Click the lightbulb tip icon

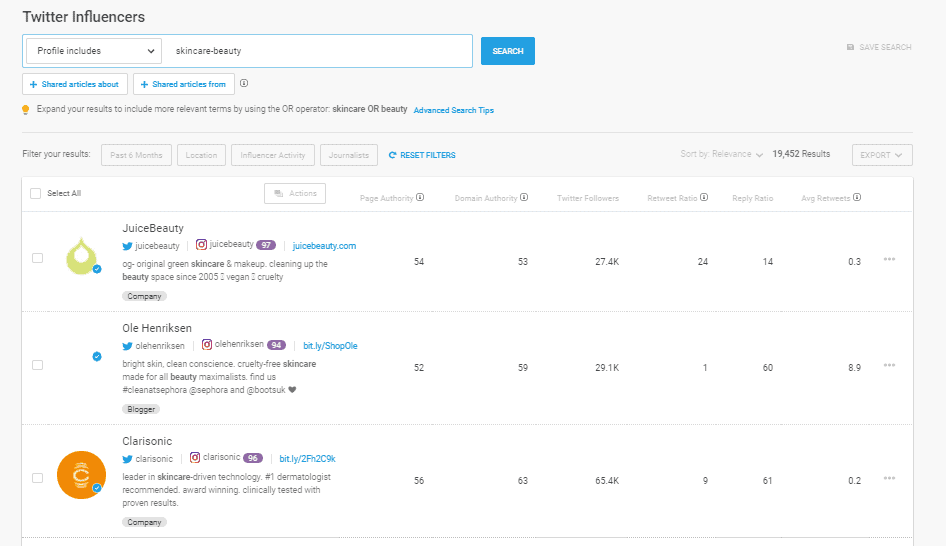[25, 110]
